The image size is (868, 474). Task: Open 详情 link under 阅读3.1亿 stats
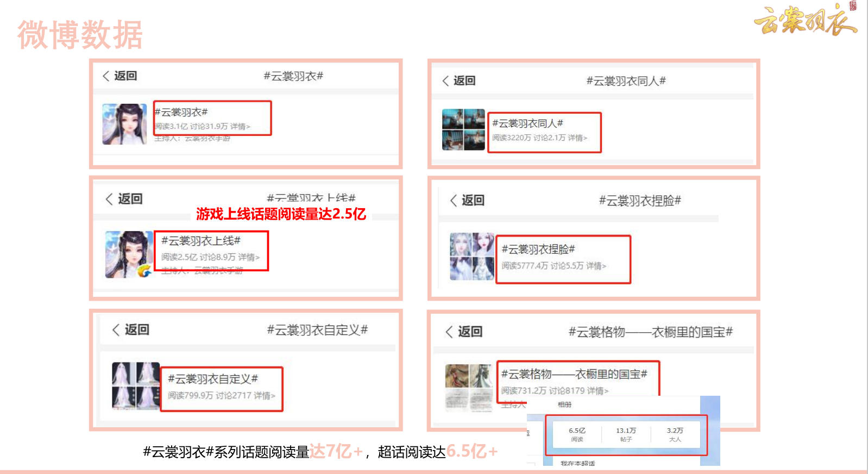[240, 126]
